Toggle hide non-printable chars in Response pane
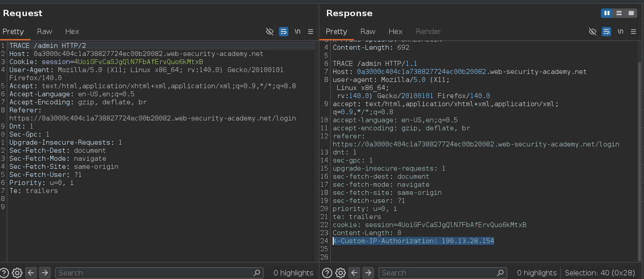 tap(592, 31)
